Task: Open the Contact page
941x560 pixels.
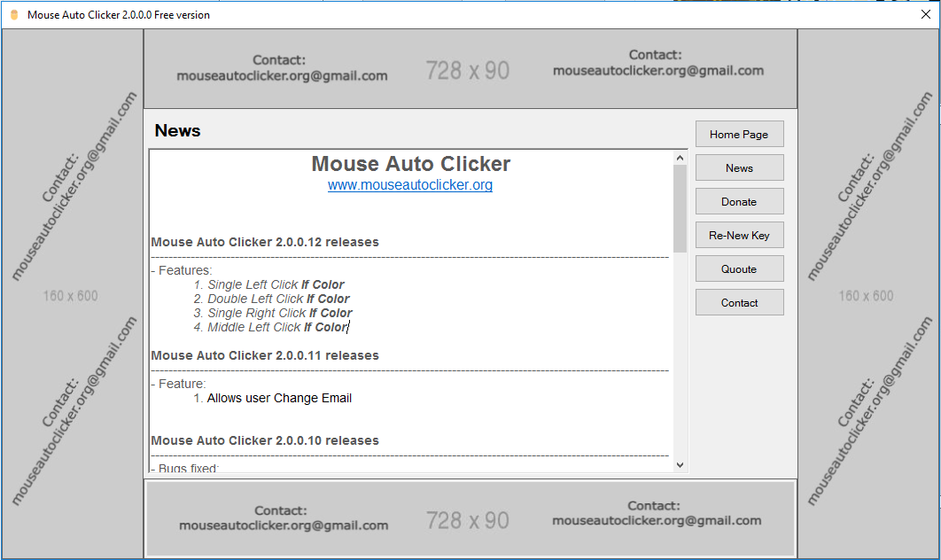Action: [x=739, y=302]
